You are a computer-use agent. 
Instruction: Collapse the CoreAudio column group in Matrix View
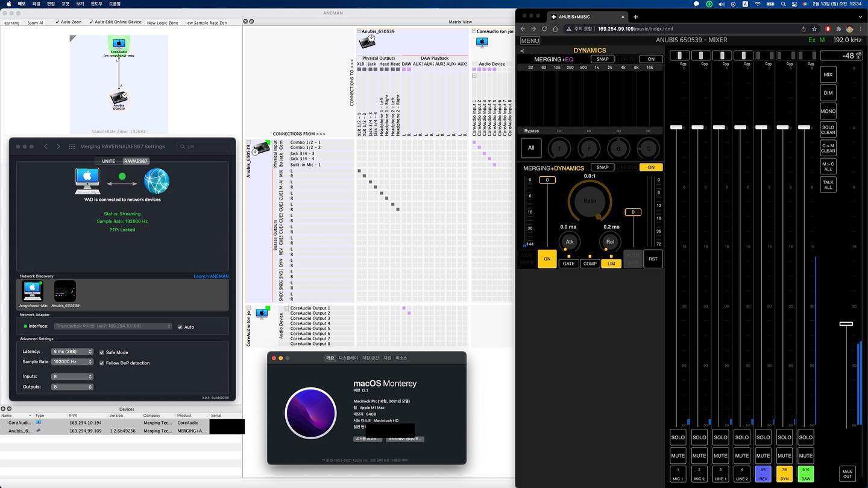tap(474, 31)
